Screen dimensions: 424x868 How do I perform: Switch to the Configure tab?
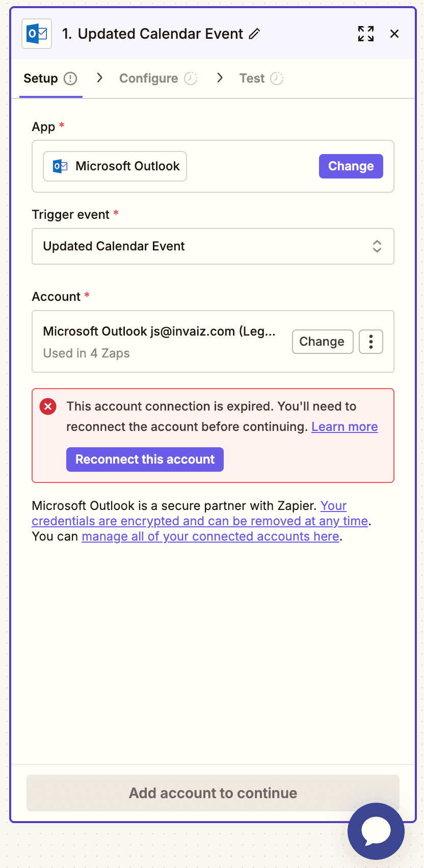click(x=158, y=79)
